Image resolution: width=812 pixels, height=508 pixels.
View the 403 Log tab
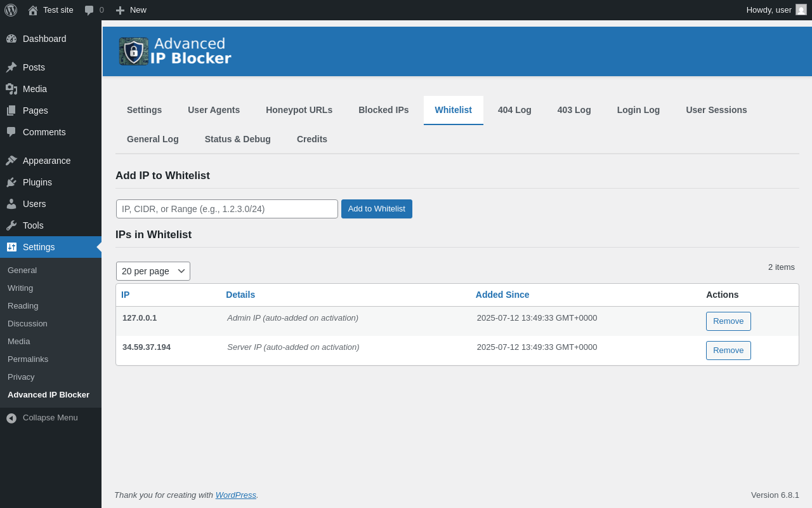click(574, 110)
